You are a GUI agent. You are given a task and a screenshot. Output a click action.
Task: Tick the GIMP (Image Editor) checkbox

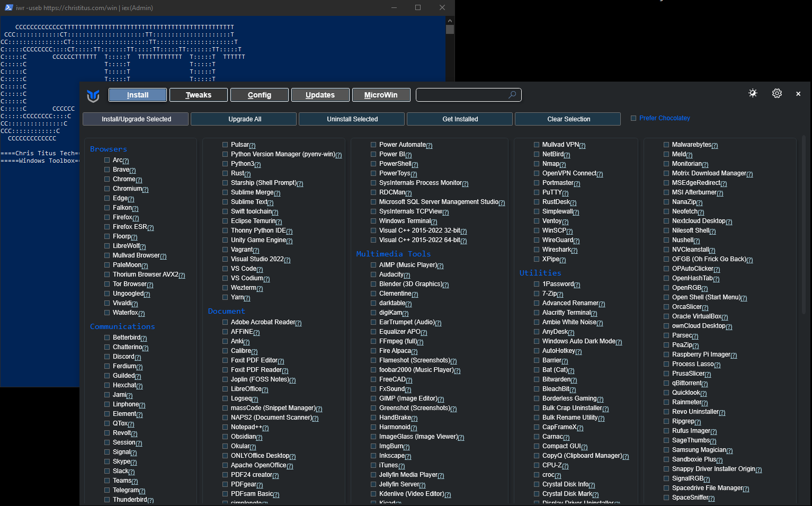click(373, 398)
